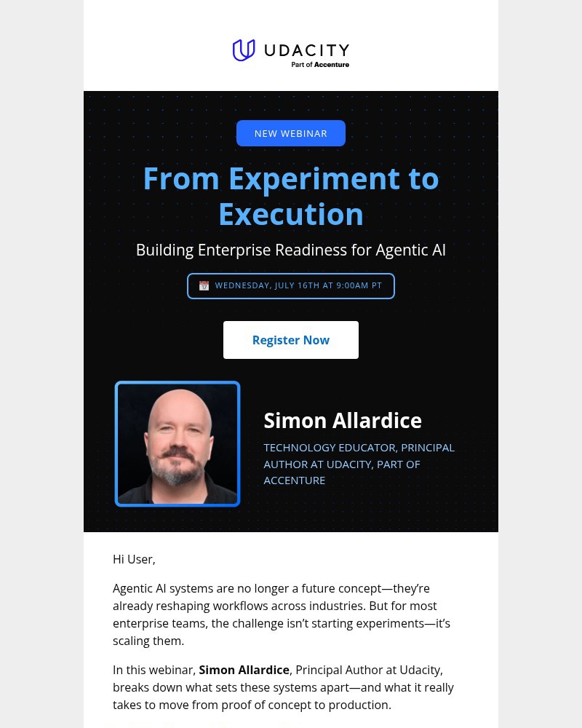Click the 'Hi User,' greeting line
This screenshot has width=582, height=728.
(x=134, y=559)
